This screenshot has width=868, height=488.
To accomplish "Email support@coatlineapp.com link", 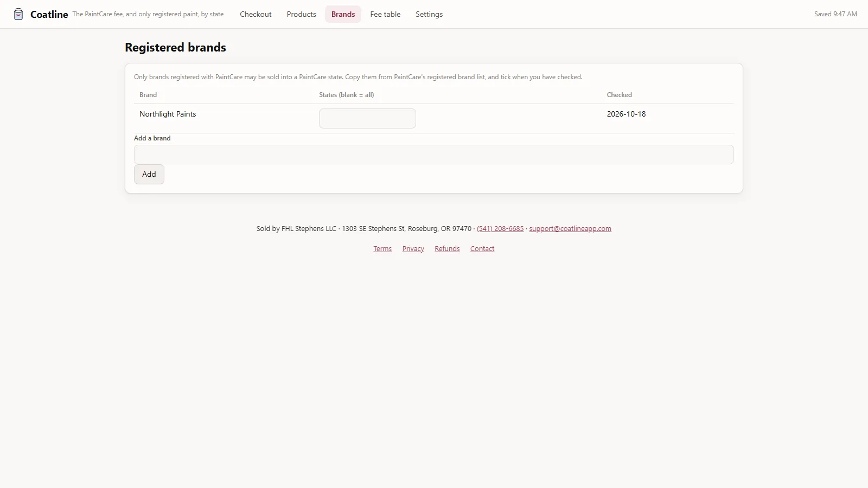I will point(570,228).
